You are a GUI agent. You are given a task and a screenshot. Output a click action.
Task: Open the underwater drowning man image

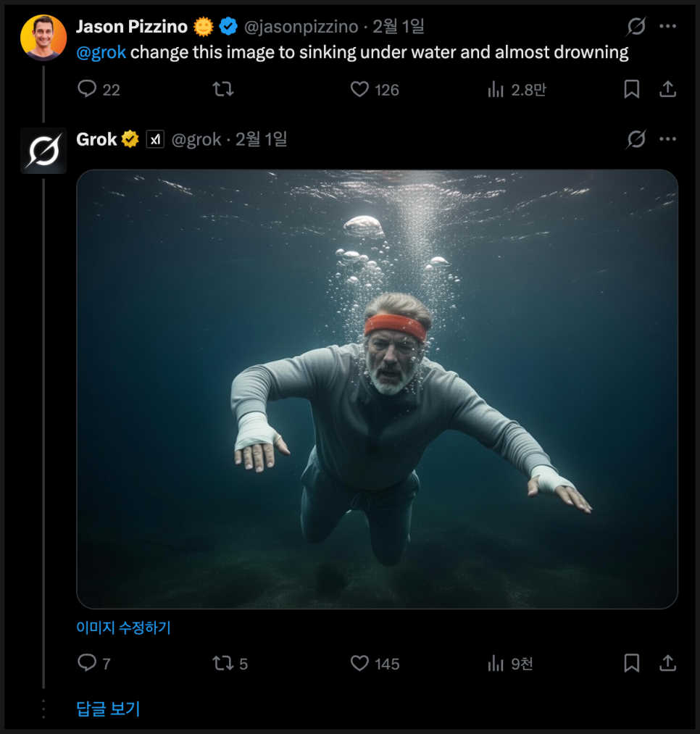pos(377,389)
